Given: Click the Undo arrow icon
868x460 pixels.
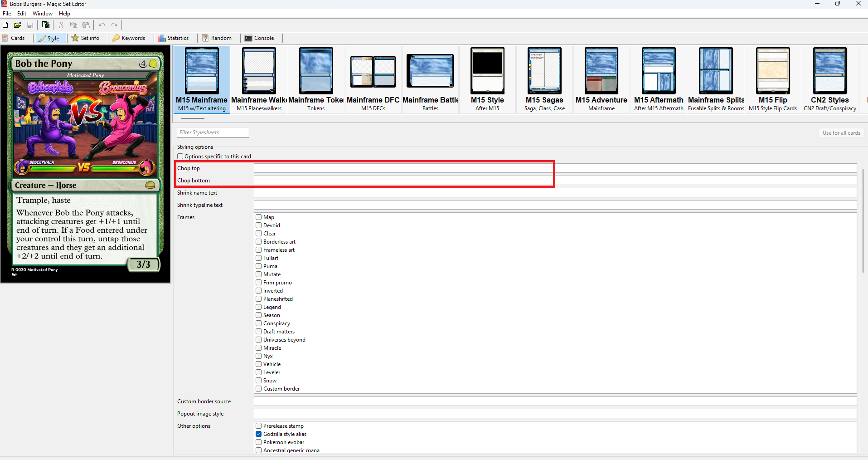Looking at the screenshot, I should click(102, 25).
